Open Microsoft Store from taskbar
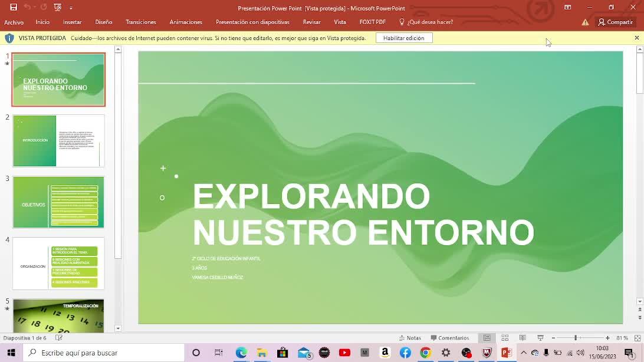 click(x=282, y=353)
